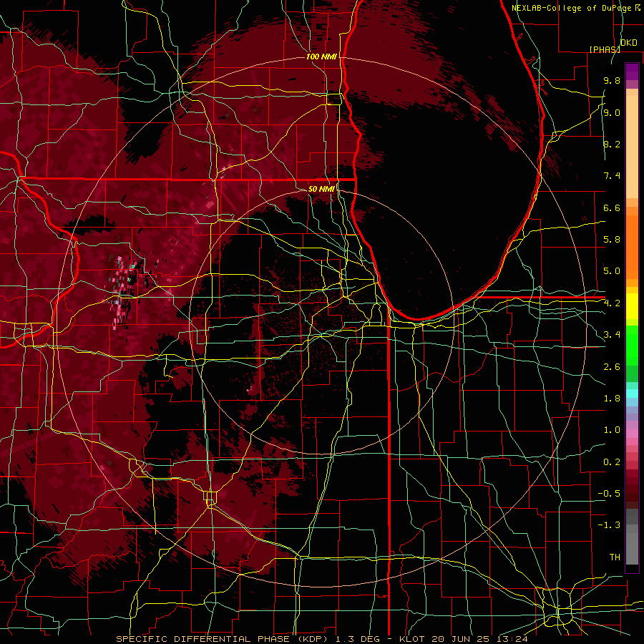Click the KLOT radar site identifier
Viewport: 644px width, 644px height.
pyautogui.click(x=413, y=639)
